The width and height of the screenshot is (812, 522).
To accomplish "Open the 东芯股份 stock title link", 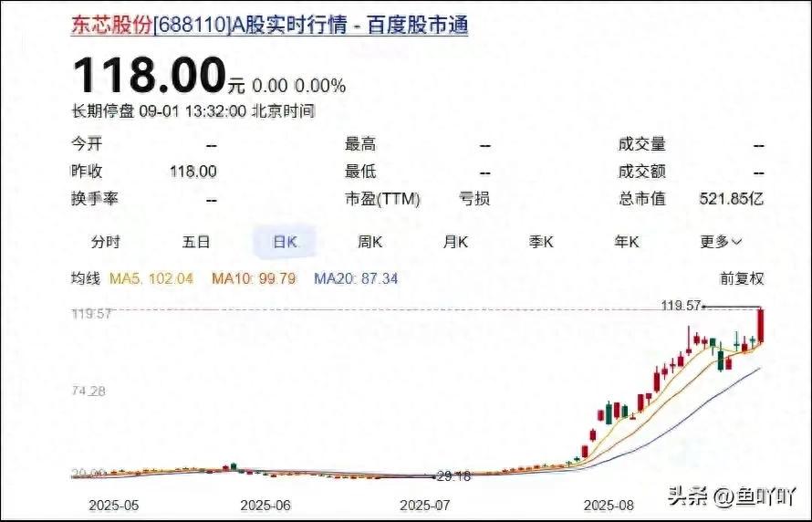I will (x=113, y=25).
